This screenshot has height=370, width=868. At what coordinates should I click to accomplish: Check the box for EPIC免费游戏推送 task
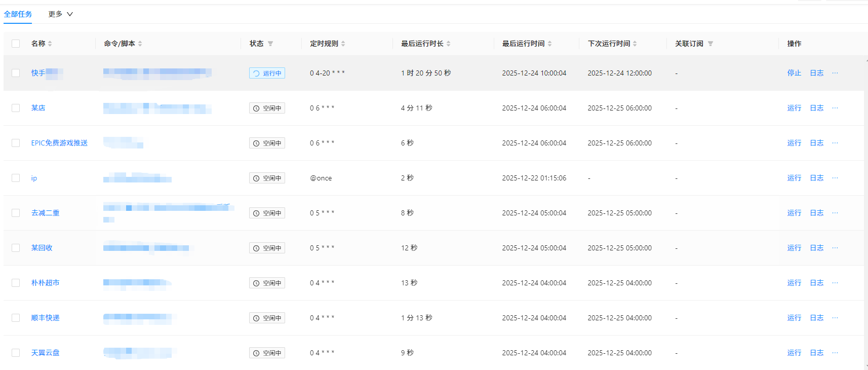(16, 143)
